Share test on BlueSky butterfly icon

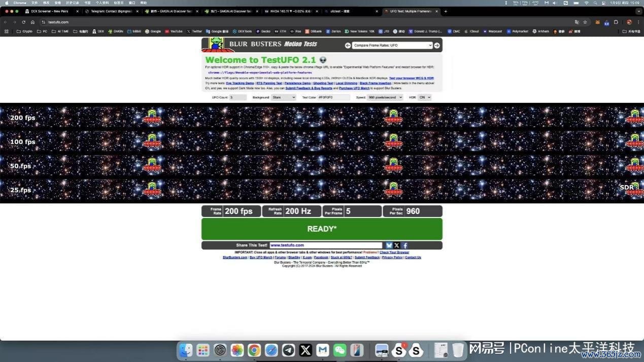tap(389, 245)
